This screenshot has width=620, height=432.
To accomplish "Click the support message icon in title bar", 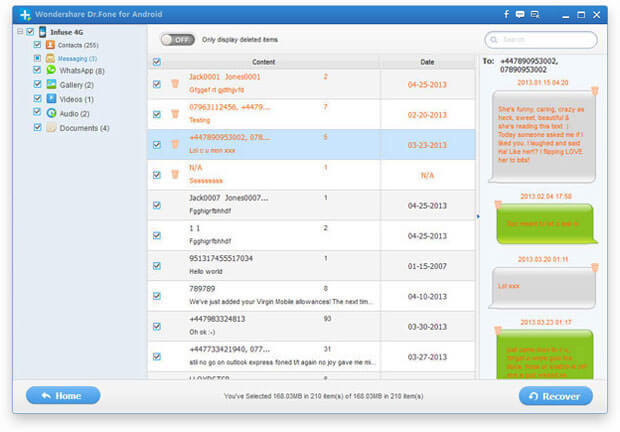I will [x=535, y=15].
